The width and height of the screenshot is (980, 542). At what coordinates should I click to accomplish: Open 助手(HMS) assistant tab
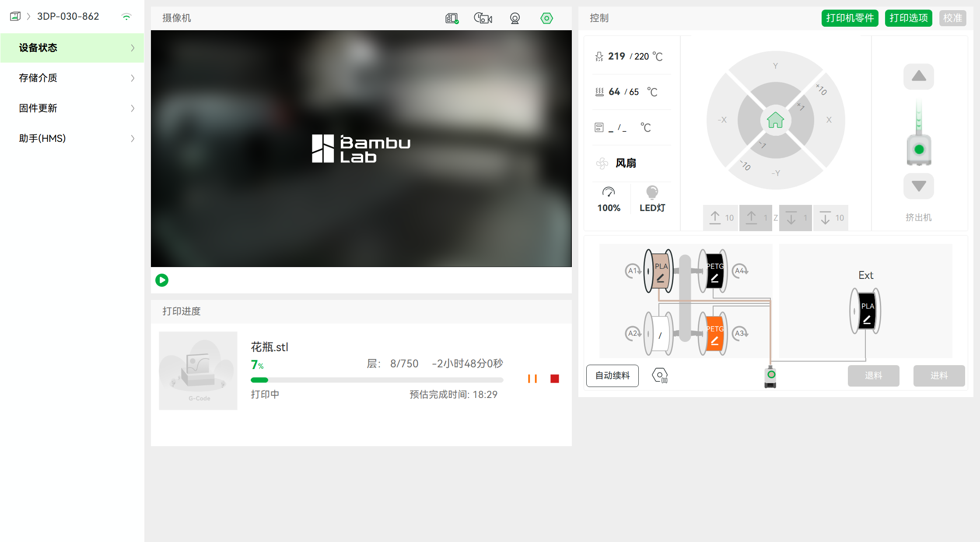[72, 138]
